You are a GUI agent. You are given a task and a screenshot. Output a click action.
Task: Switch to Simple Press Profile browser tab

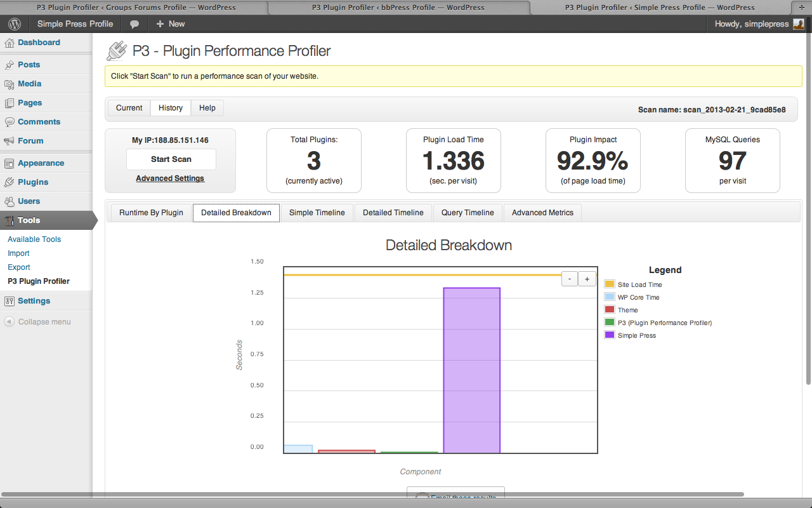pos(660,8)
